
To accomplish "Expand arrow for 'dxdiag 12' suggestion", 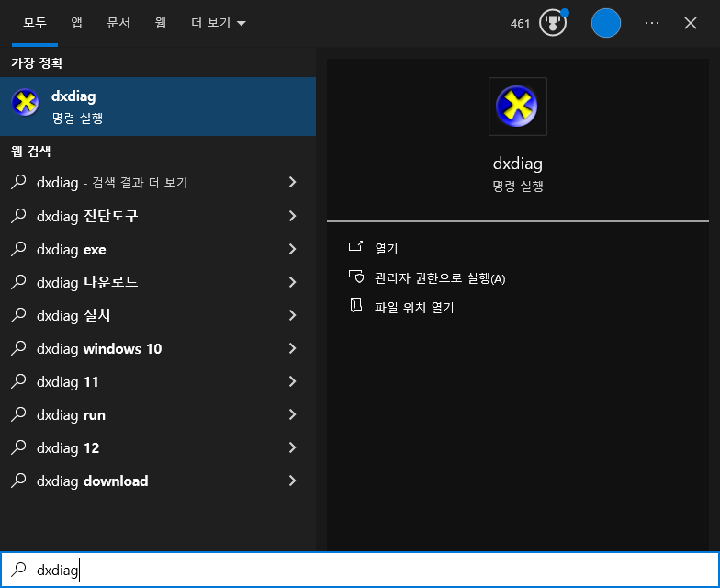I will coord(292,447).
